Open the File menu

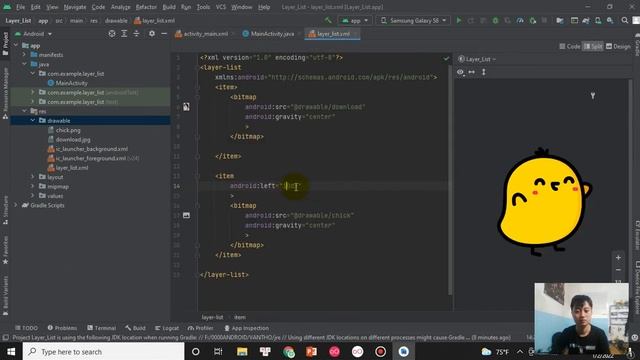point(20,7)
